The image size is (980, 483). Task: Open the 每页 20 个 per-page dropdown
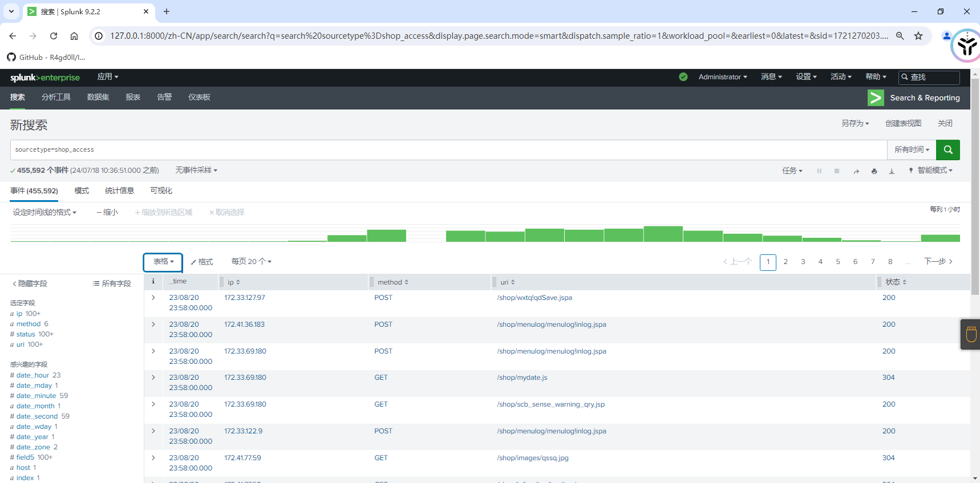(x=251, y=262)
